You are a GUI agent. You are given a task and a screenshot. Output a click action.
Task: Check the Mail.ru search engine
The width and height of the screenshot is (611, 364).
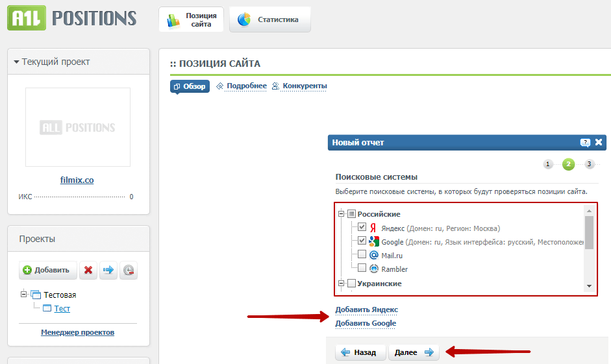pyautogui.click(x=362, y=254)
